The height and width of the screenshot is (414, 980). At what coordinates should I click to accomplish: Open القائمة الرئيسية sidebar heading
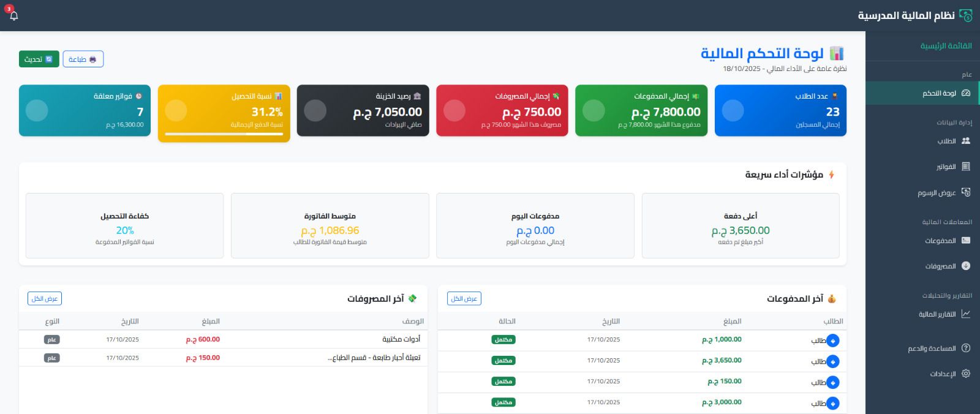click(x=946, y=46)
